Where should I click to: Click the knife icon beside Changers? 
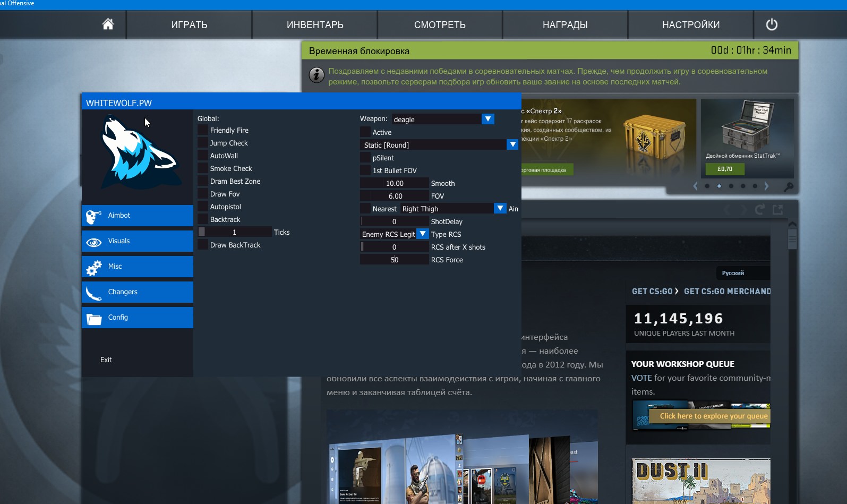click(x=94, y=293)
